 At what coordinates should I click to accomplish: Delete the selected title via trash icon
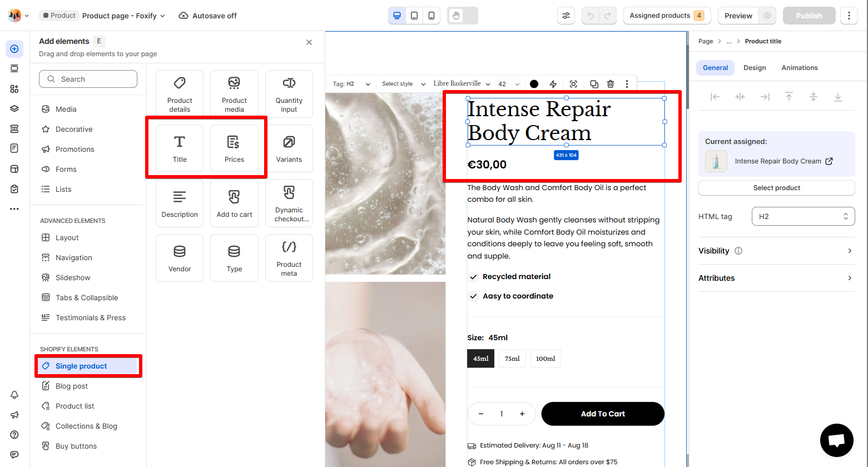[611, 84]
